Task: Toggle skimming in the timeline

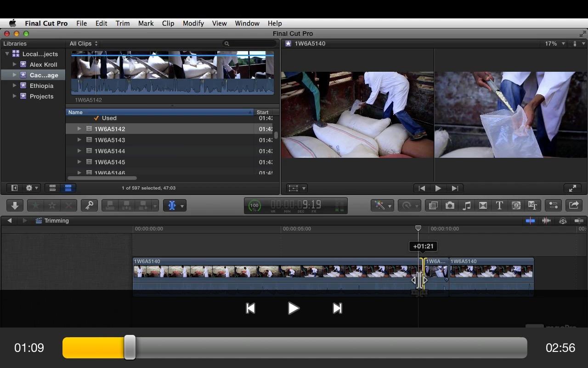Action: [x=530, y=221]
